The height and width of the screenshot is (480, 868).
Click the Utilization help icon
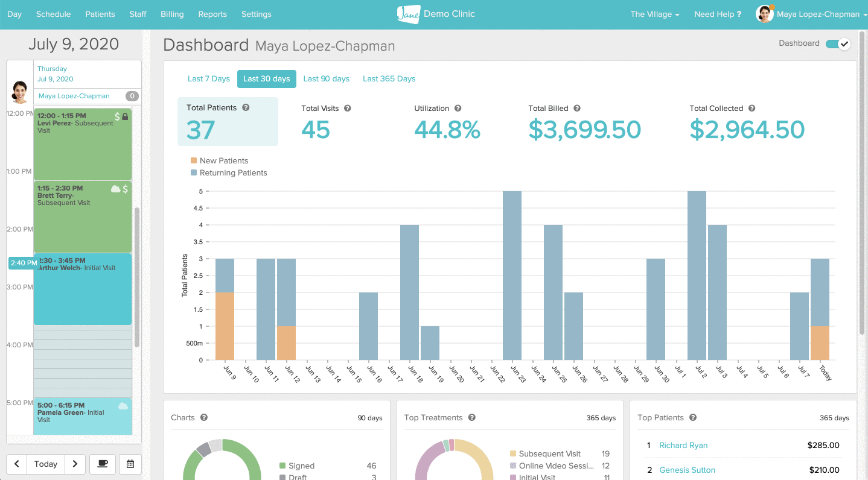point(458,109)
